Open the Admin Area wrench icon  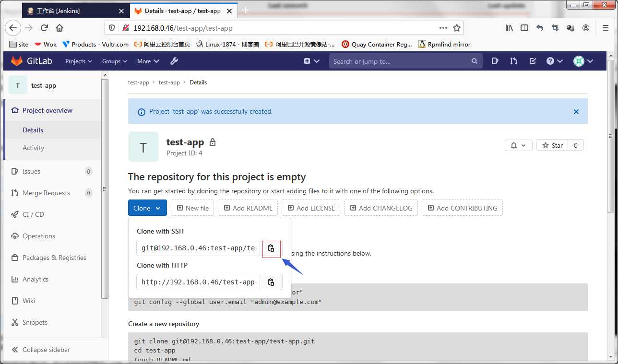click(174, 61)
